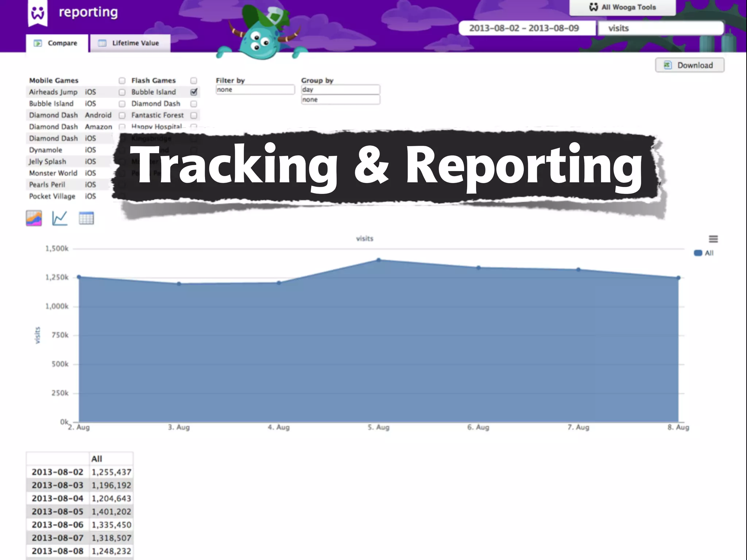Click the 6. Aug data point on chart

(479, 268)
